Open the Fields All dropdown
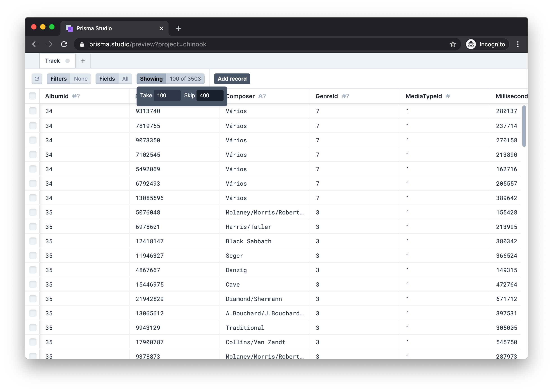The height and width of the screenshot is (392, 553). click(114, 79)
